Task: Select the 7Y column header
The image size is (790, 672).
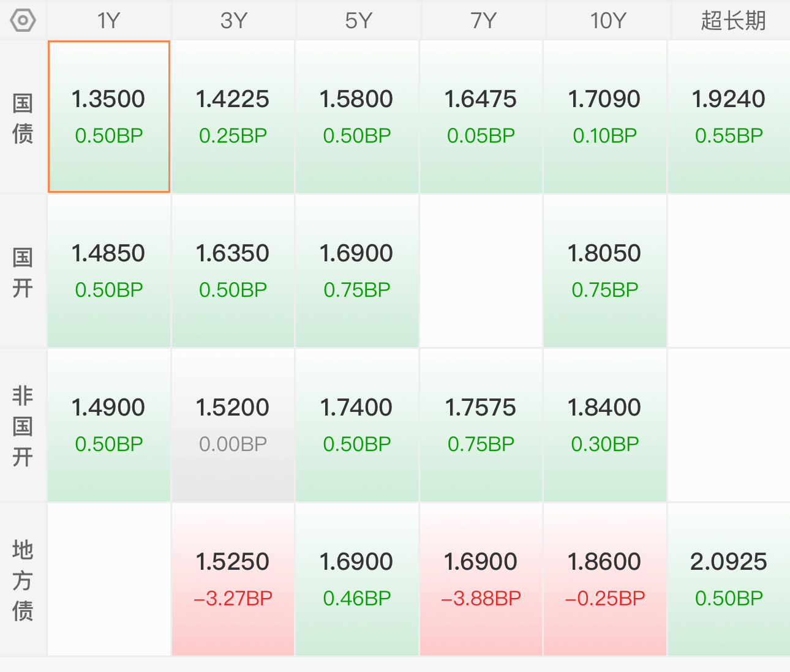Action: [x=484, y=21]
